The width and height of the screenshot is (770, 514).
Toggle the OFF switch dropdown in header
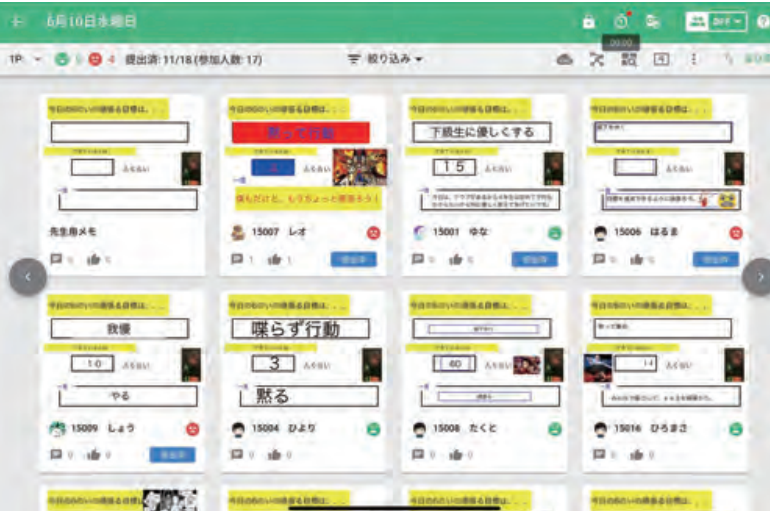[x=716, y=21]
